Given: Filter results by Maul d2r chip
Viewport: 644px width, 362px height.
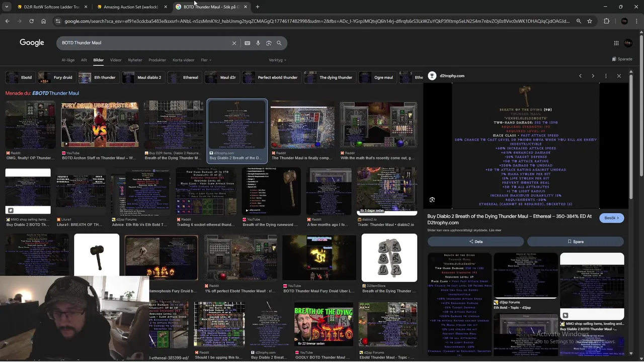Looking at the screenshot, I should [222, 77].
